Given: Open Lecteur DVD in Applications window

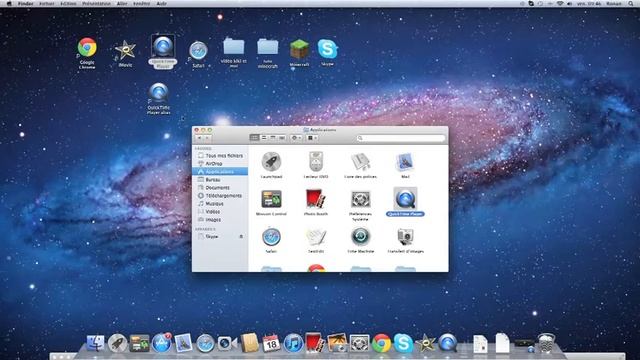Looking at the screenshot, I should [316, 162].
